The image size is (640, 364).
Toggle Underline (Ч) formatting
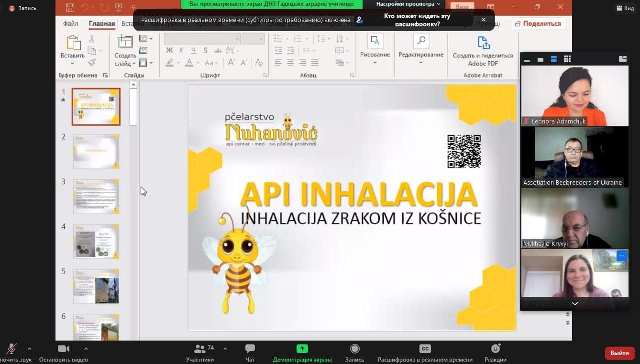pyautogui.click(x=193, y=50)
